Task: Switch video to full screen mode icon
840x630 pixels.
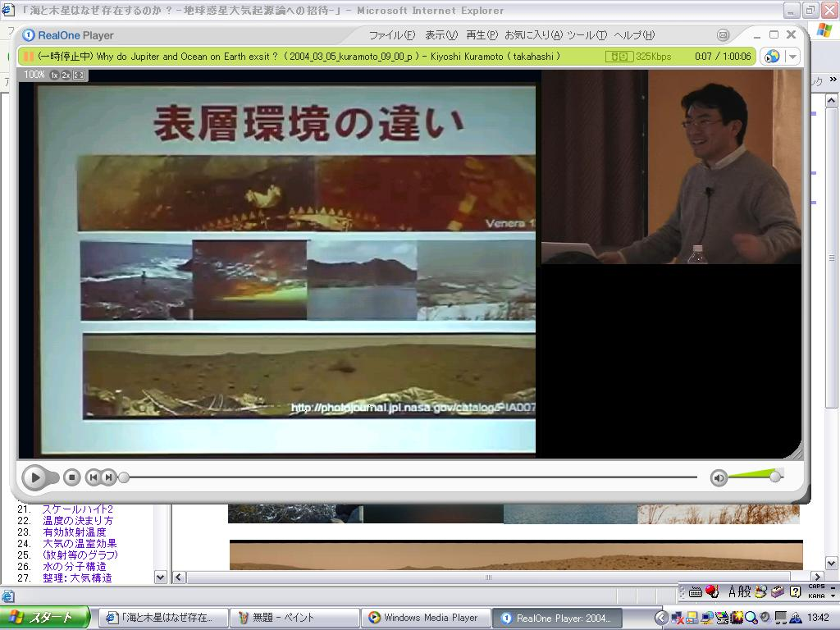Action: (79, 75)
